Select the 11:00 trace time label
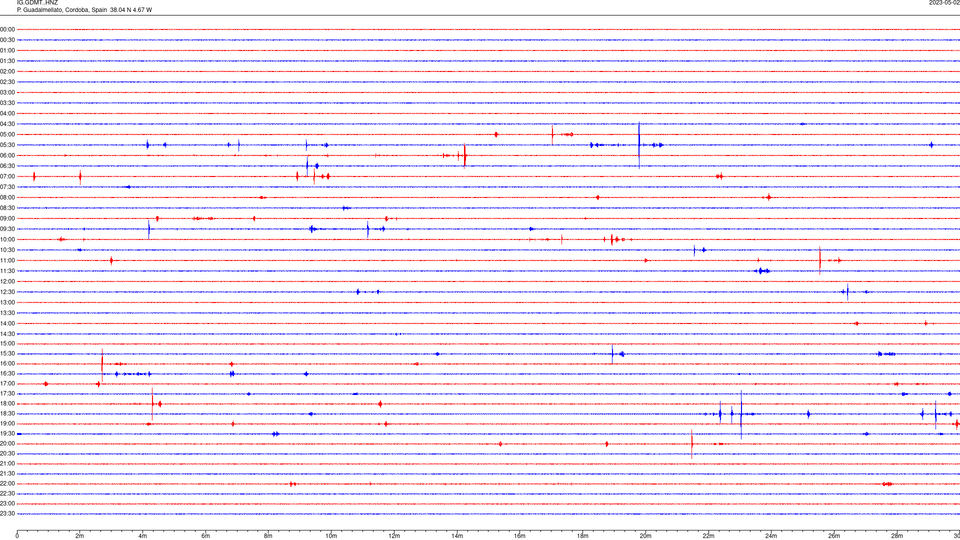The image size is (960, 540). tap(7, 261)
